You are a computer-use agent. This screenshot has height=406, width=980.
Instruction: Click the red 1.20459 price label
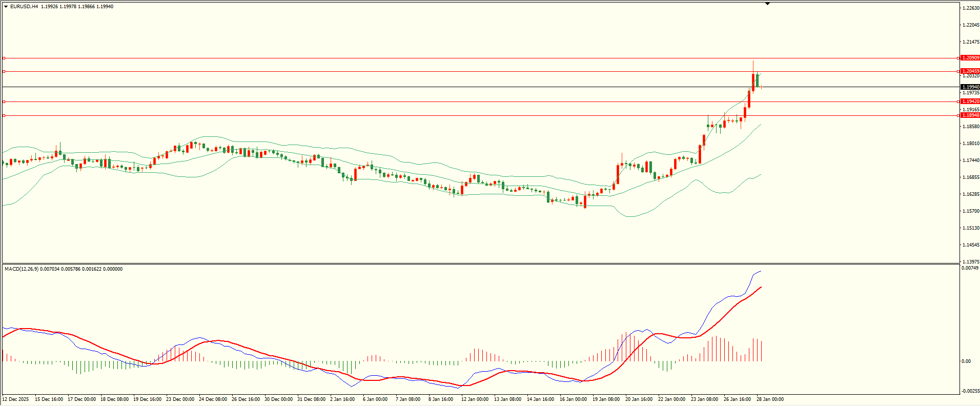pos(970,71)
